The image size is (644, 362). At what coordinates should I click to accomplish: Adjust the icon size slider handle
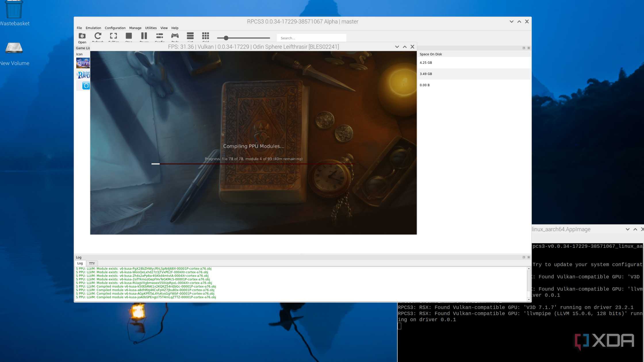pyautogui.click(x=226, y=38)
